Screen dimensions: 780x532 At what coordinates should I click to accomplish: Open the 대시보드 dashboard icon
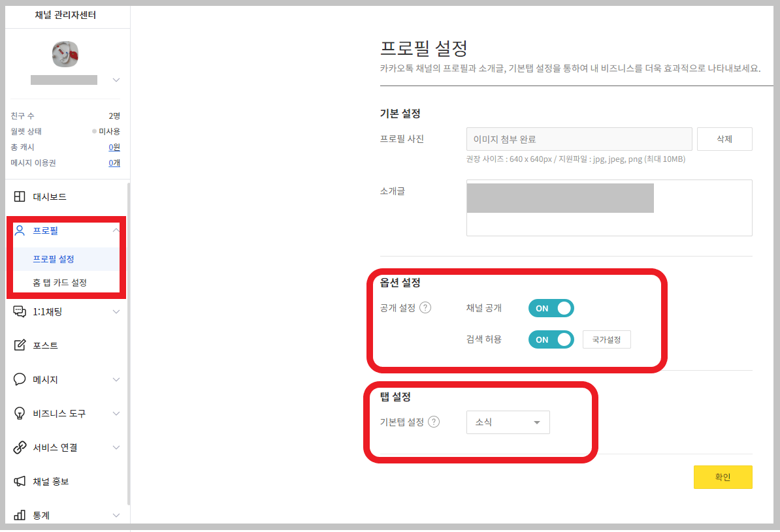click(x=21, y=196)
